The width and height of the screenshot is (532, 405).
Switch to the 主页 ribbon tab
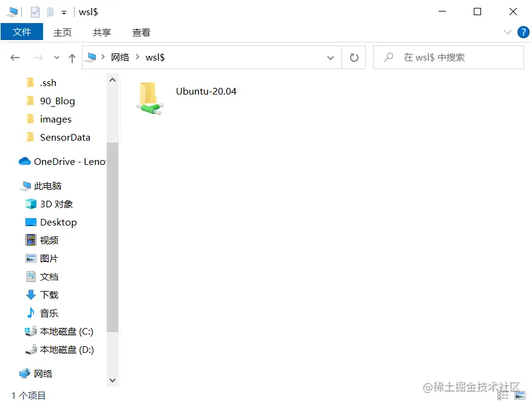click(62, 32)
